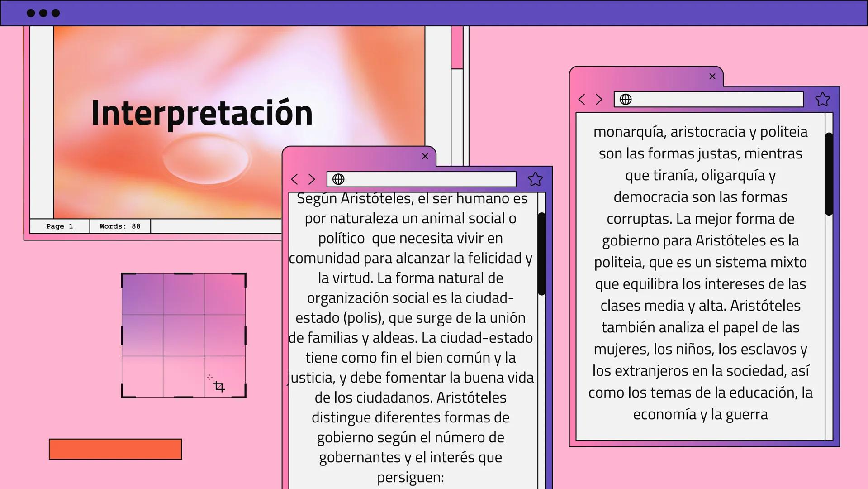868x489 pixels.
Task: Toggle the bookmark star in the right window
Action: (822, 100)
